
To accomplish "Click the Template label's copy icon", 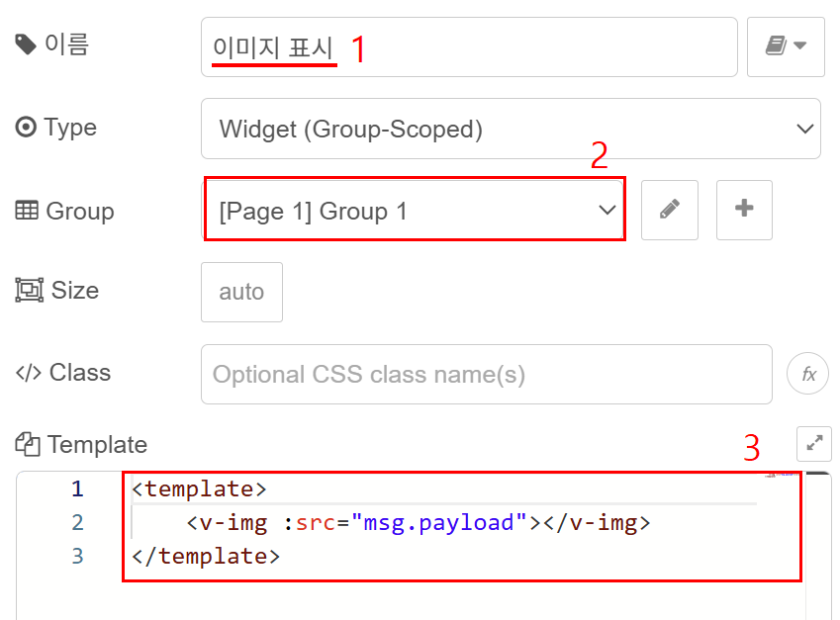I will click(x=28, y=445).
